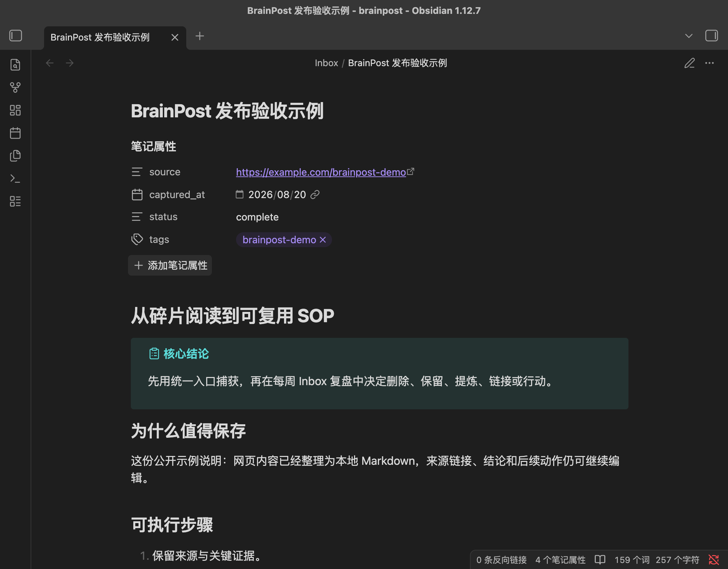Collapse the 笔记属性 properties heading
728x569 pixels.
point(154,147)
